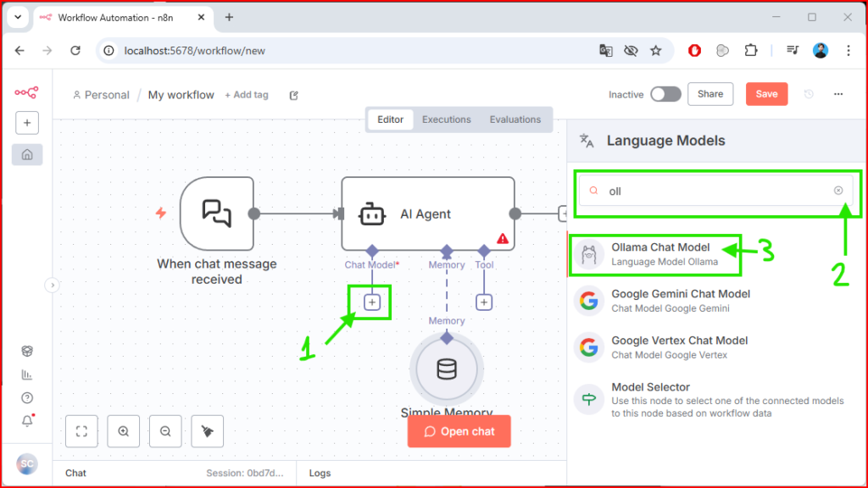Click the zoom out canvas button
The image size is (868, 488).
(165, 431)
